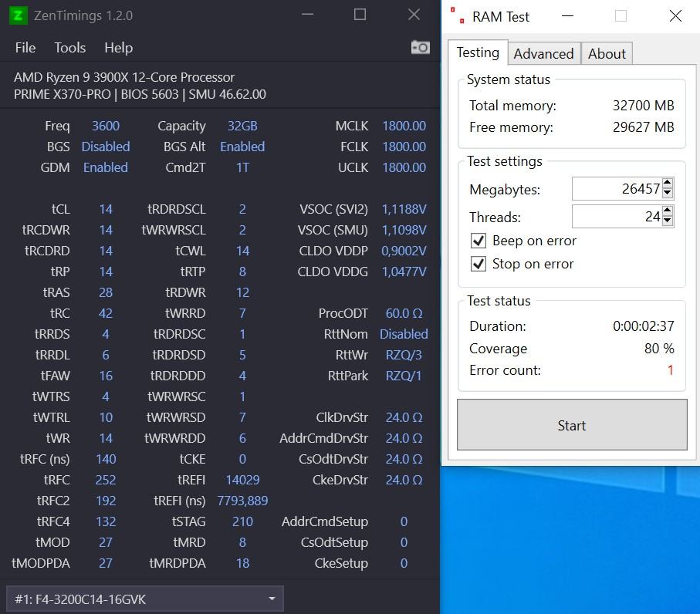The width and height of the screenshot is (700, 614).
Task: Minimize the RAM Test window
Action: [567, 16]
